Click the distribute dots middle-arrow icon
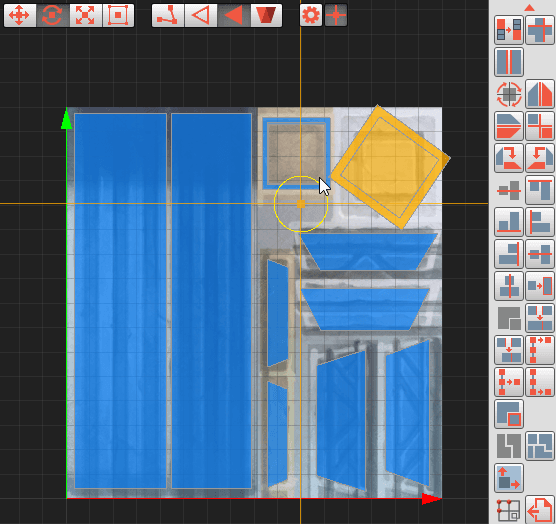This screenshot has height=524, width=556. click(x=509, y=382)
